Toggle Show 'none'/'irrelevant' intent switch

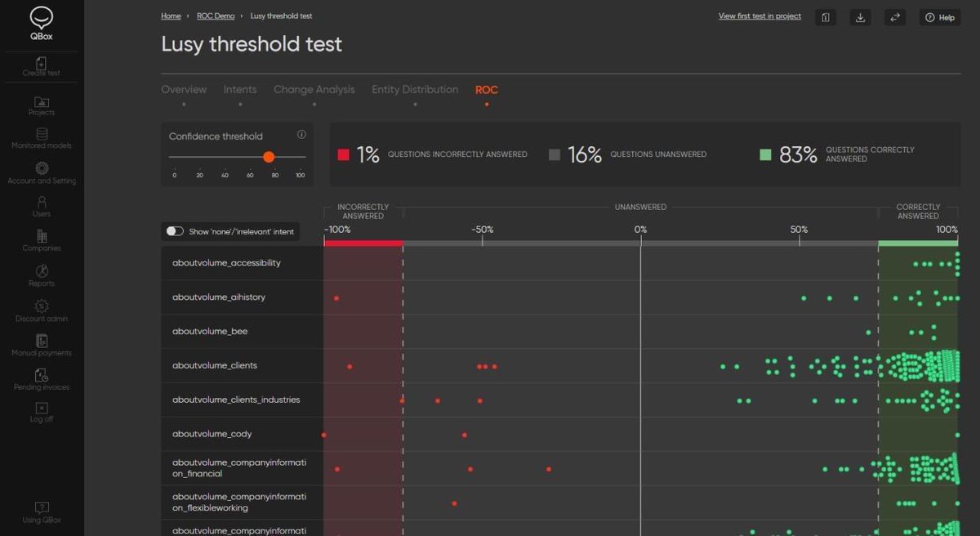pyautogui.click(x=175, y=231)
